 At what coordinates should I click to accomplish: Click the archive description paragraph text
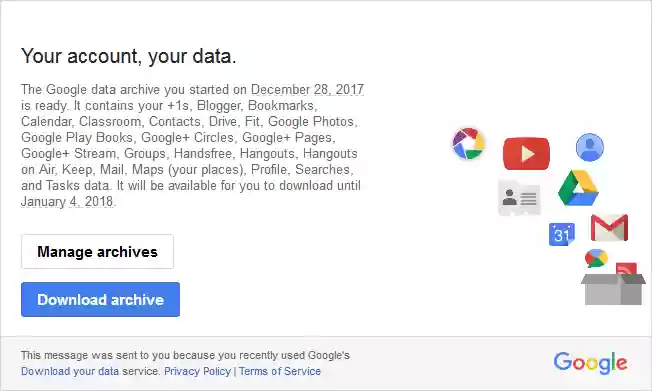click(191, 146)
